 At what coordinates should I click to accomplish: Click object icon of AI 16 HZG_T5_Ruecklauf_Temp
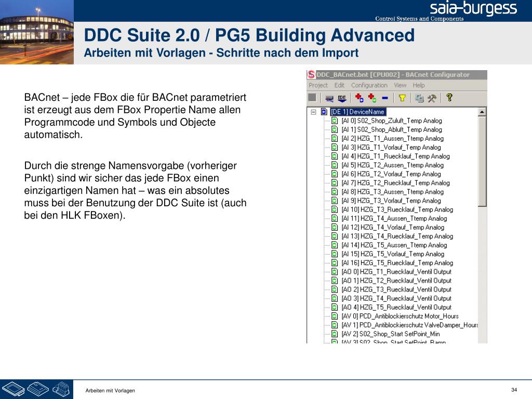[335, 262]
